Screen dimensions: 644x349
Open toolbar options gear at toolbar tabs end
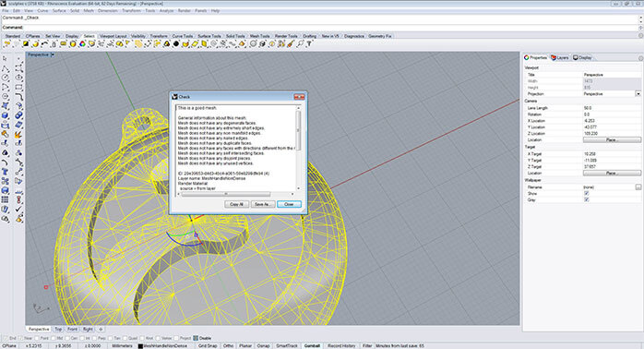coord(640,36)
